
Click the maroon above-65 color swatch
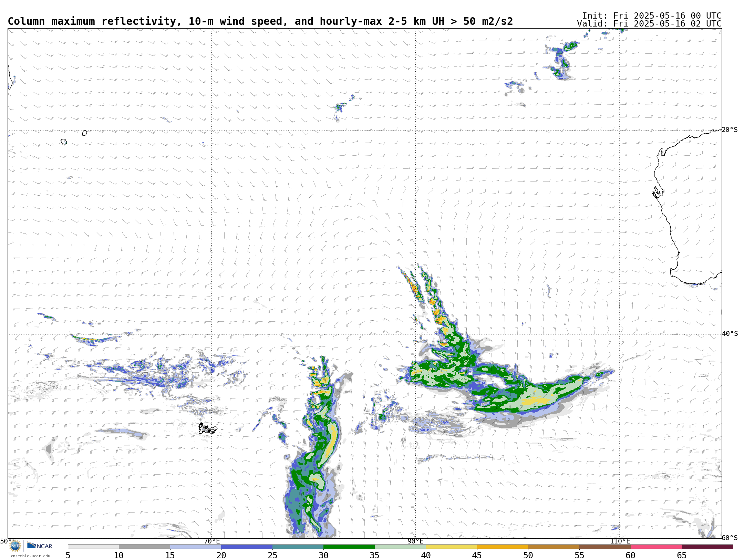707,547
